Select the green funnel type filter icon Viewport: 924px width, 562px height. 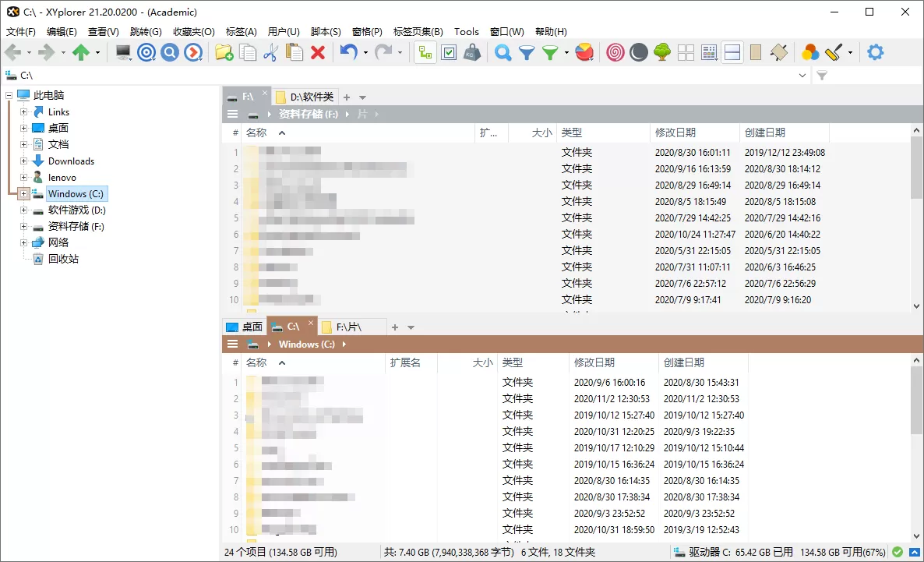coord(550,52)
